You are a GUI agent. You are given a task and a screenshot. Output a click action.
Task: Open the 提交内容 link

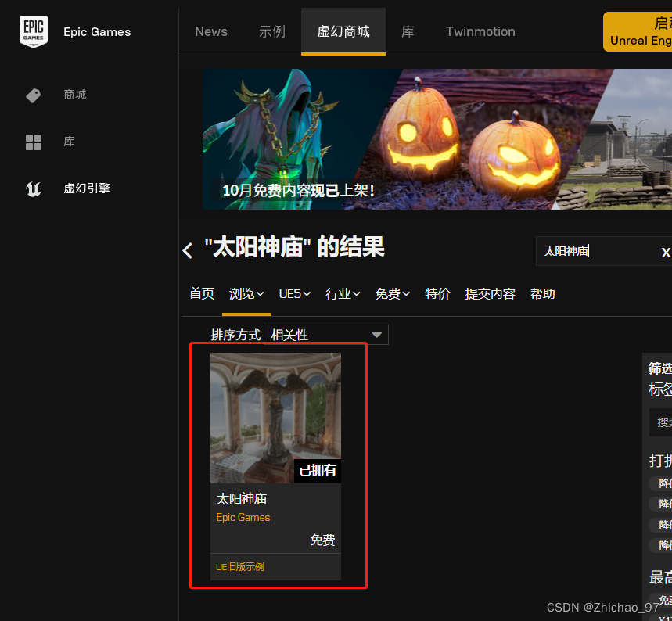pos(490,293)
